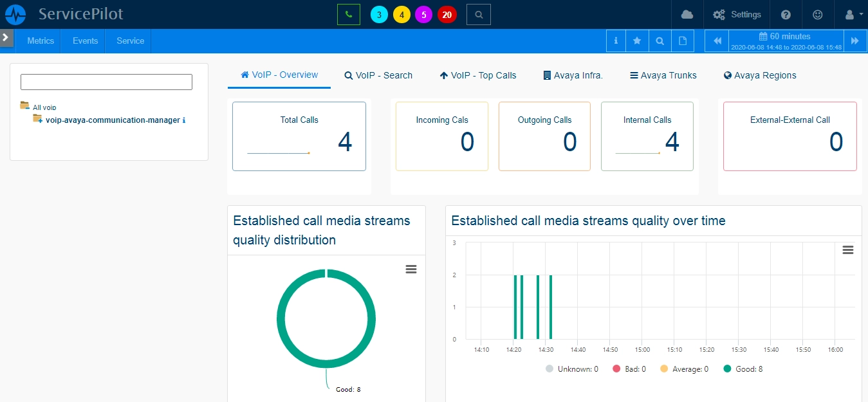Click the ServicePilot logo icon

[x=15, y=14]
